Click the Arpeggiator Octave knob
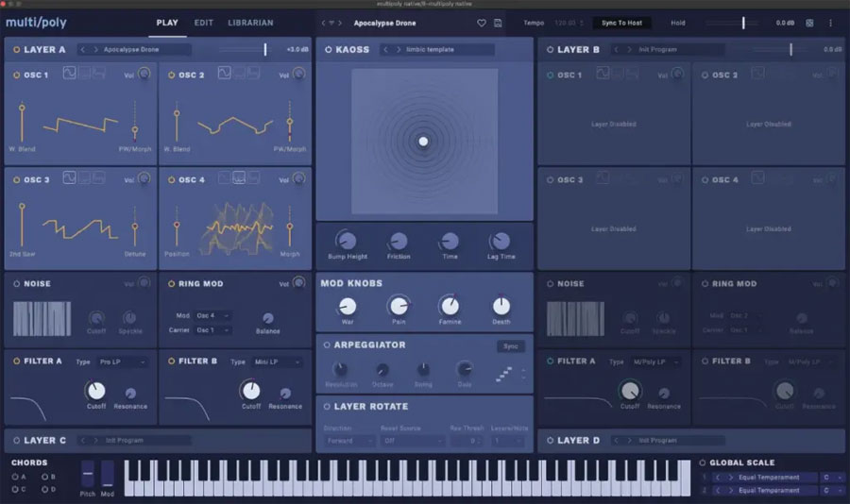Image resolution: width=850 pixels, height=504 pixels. point(382,370)
